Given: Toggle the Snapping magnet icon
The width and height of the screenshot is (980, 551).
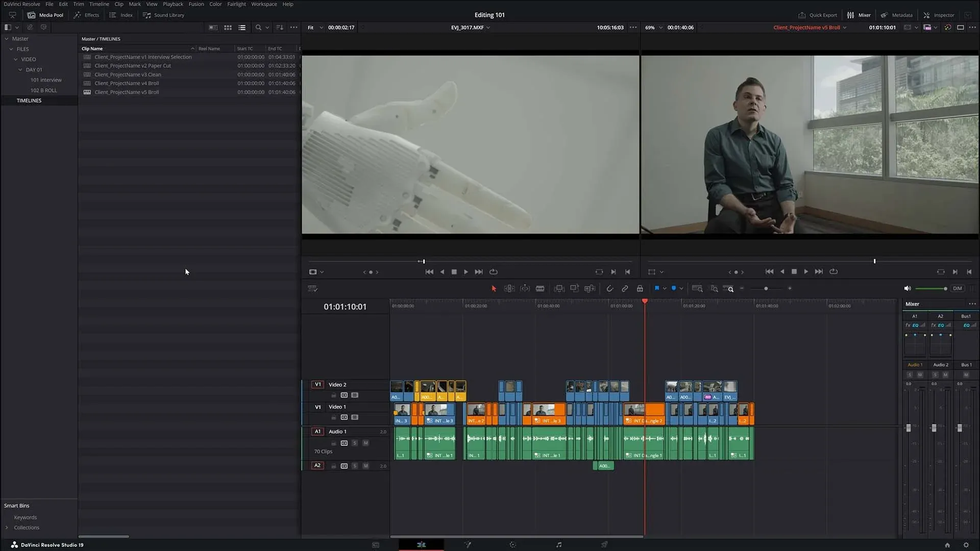Looking at the screenshot, I should click(609, 289).
